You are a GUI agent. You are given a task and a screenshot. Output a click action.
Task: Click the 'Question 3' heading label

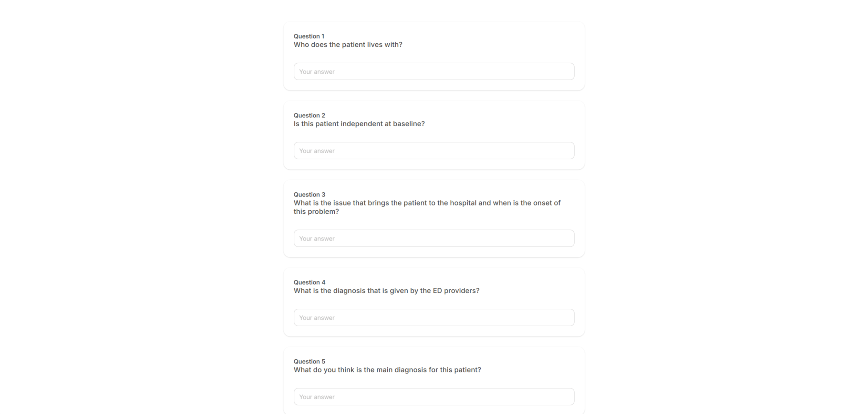pos(309,194)
